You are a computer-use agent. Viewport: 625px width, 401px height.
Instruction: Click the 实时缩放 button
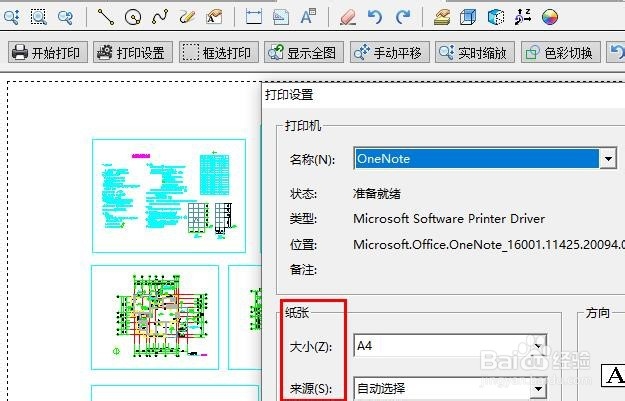[x=475, y=52]
